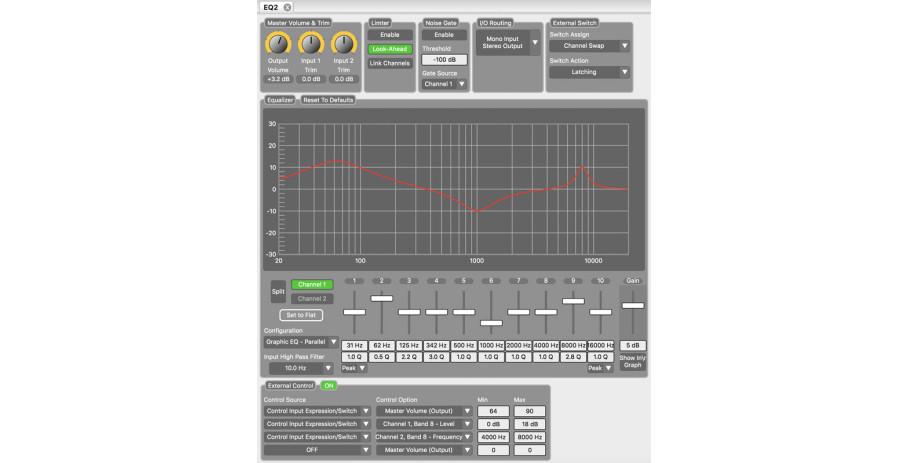
Task: Select the Channel 2 button
Action: click(312, 298)
